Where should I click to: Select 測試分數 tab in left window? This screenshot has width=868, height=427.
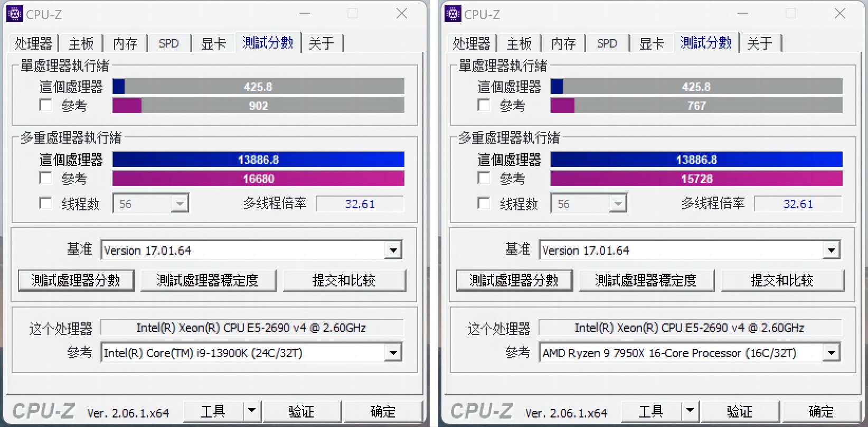[268, 42]
